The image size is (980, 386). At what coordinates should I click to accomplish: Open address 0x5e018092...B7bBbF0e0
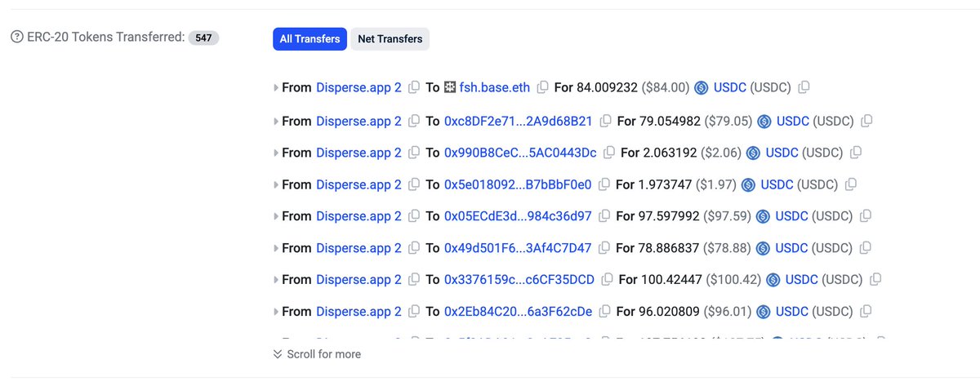click(518, 184)
